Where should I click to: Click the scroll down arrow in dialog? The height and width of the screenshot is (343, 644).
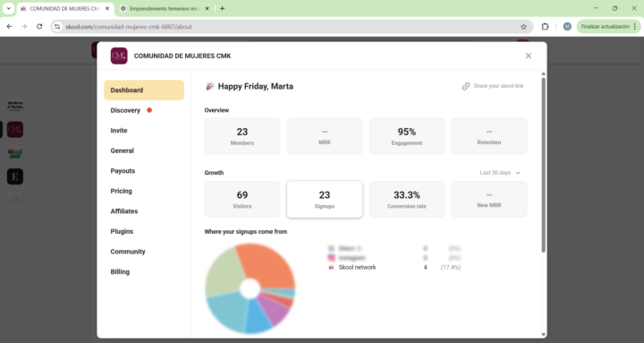544,335
